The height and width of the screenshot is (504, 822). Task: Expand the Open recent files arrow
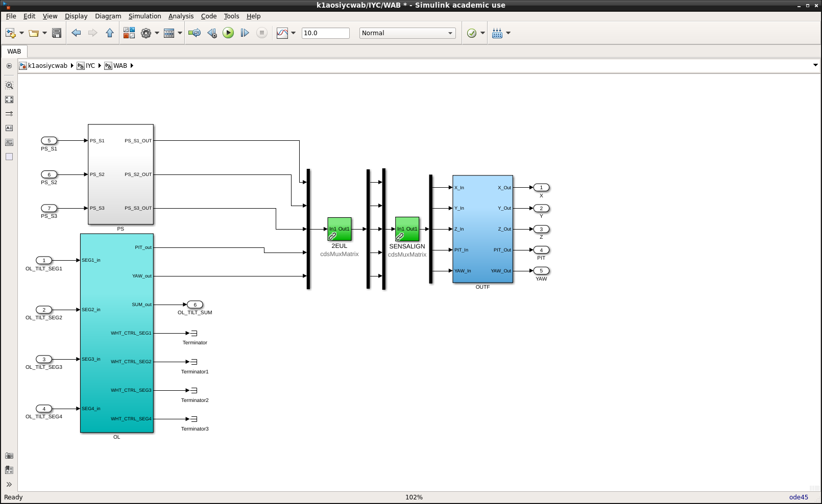tap(45, 33)
